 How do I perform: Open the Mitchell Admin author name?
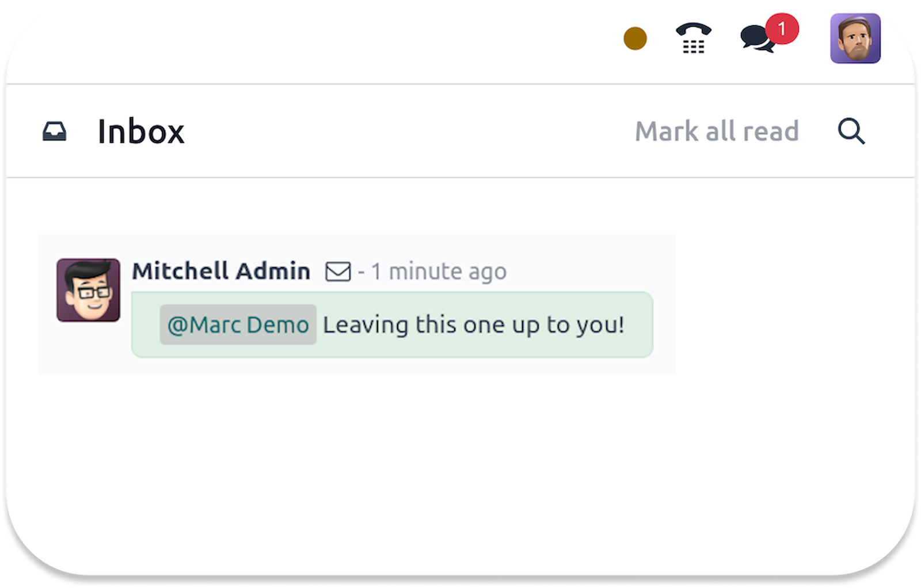[x=221, y=271]
